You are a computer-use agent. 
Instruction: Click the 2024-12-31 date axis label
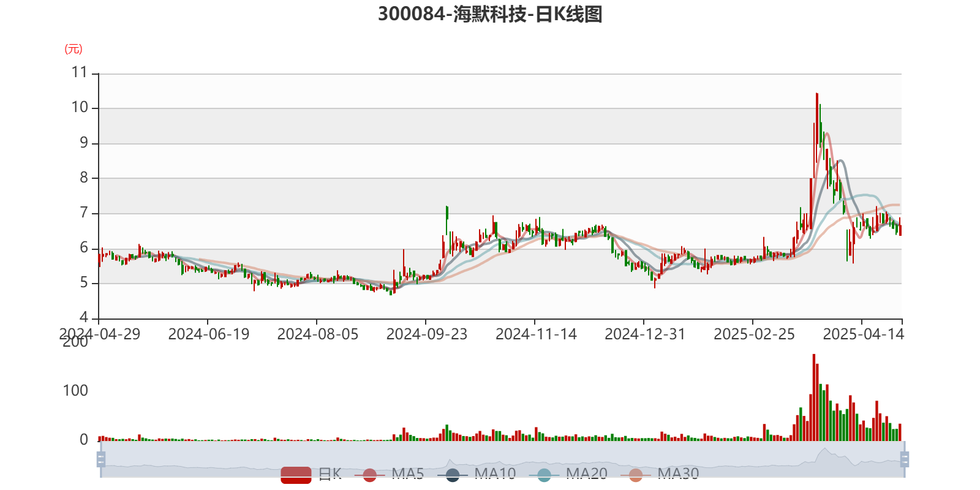point(645,334)
